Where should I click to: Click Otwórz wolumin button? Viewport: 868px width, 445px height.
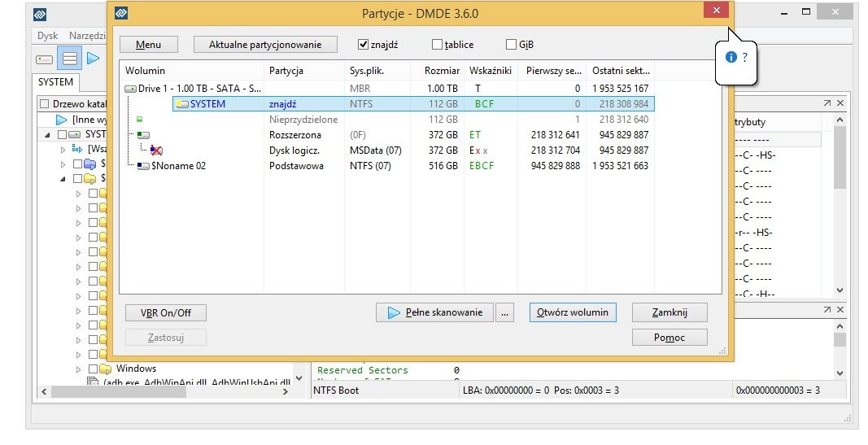click(x=573, y=312)
